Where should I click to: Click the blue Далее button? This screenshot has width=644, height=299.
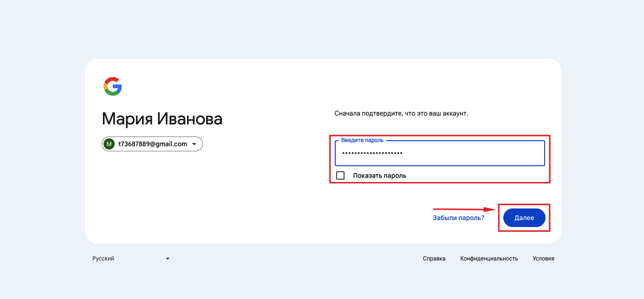click(524, 218)
